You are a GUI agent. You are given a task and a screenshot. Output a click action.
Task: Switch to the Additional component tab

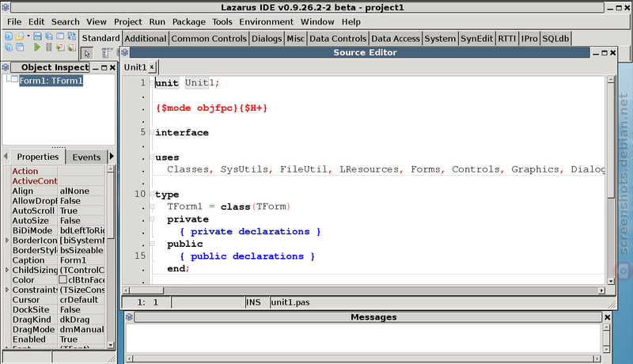tap(146, 39)
